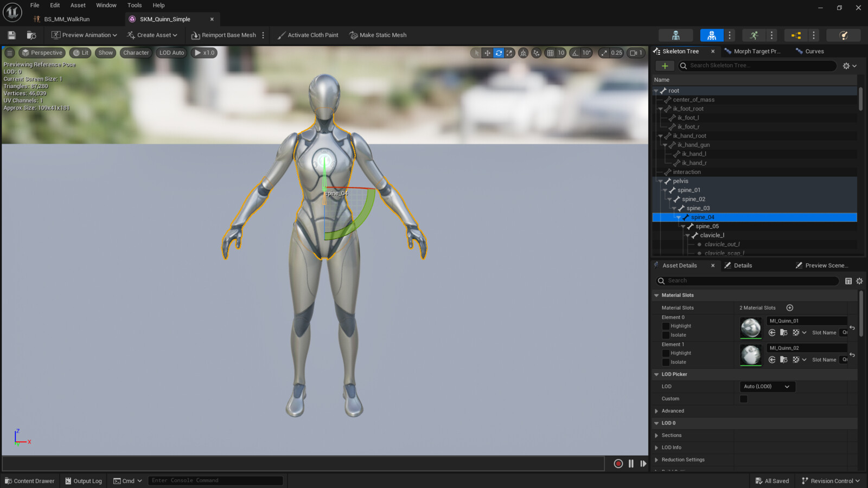
Task: Open Skeleton Tree settings gear
Action: tap(850, 66)
